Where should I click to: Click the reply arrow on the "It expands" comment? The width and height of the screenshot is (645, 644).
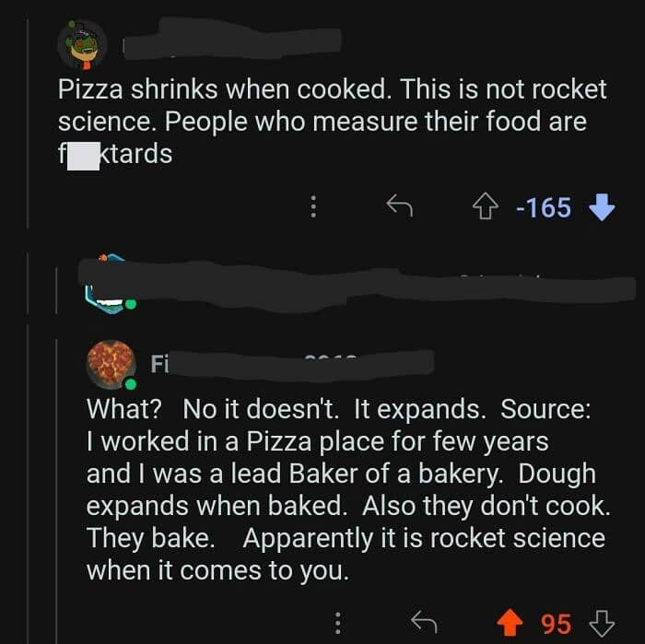coord(421,624)
